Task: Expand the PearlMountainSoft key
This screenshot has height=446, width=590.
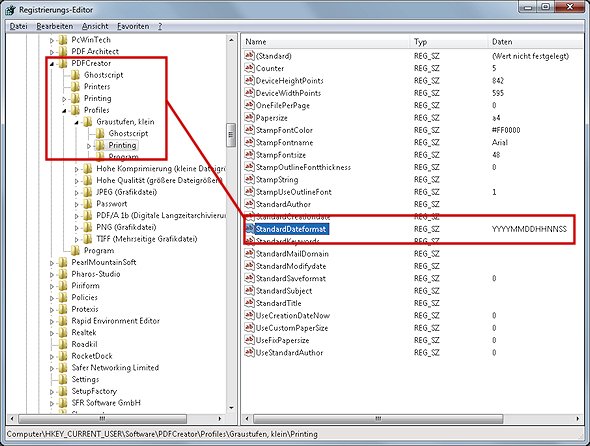Action: [x=52, y=263]
